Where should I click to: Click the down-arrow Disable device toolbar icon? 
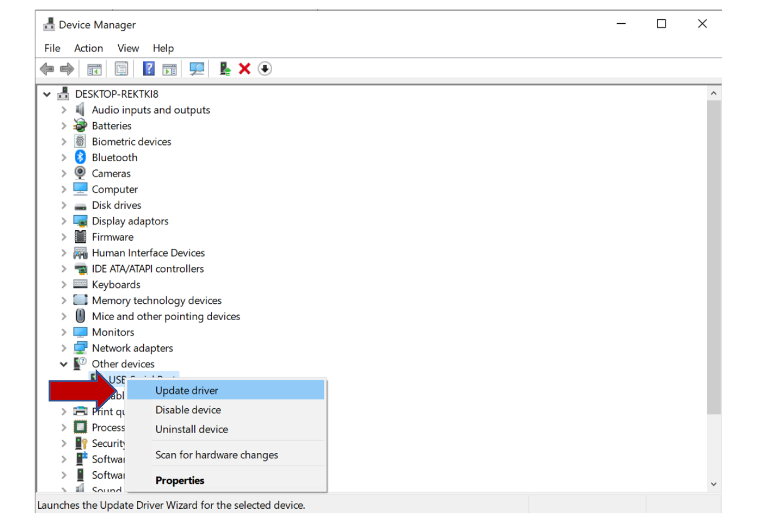tap(265, 69)
